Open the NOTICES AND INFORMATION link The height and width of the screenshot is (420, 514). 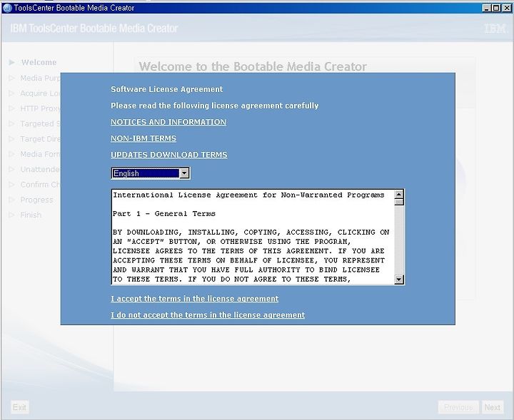point(168,122)
